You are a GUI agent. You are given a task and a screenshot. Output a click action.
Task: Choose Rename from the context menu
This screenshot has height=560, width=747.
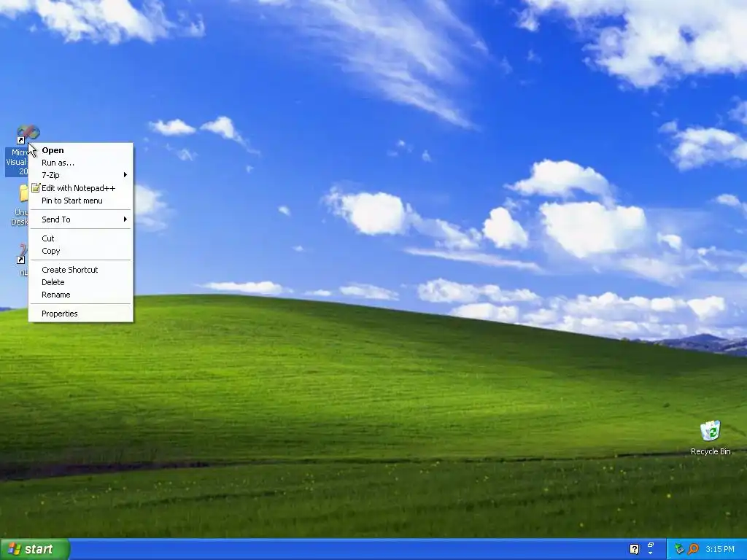tap(81, 295)
